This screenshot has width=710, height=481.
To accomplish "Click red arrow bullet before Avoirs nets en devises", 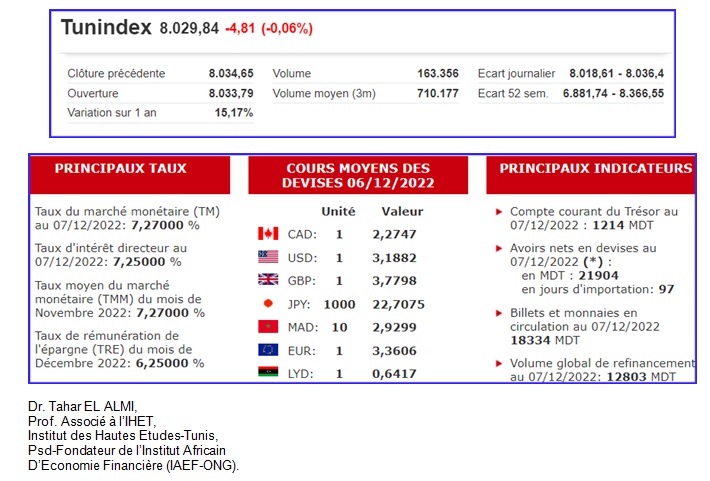I will click(x=499, y=248).
